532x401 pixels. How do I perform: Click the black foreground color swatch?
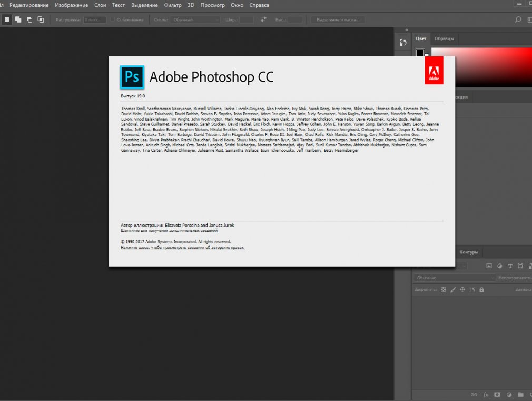(420, 53)
